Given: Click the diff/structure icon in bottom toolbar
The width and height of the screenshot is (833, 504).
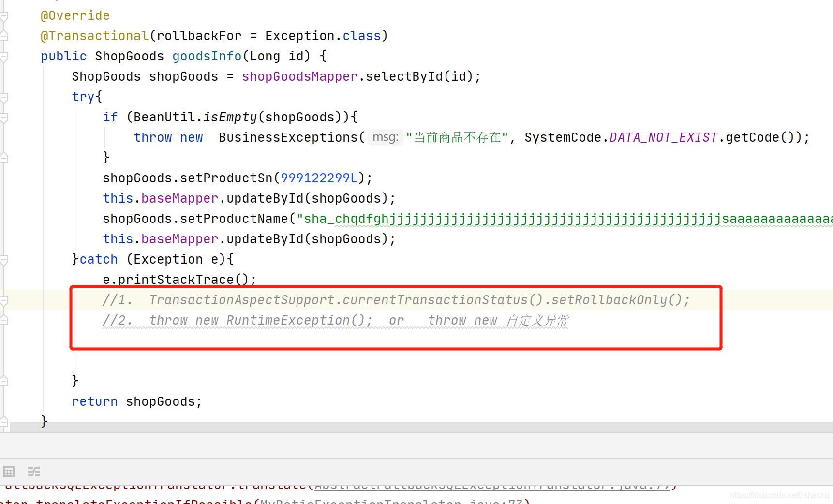Looking at the screenshot, I should 33,472.
